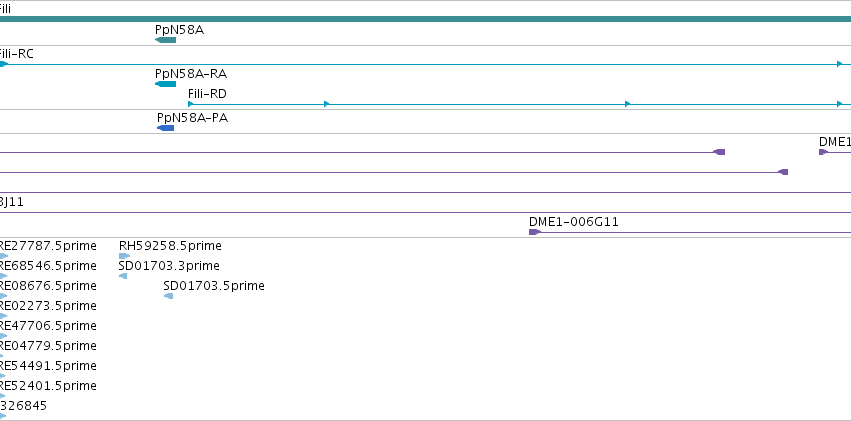Viewport: 851px width, 421px height.
Task: Open the SD01703.3prime EST label
Action: [x=169, y=266]
